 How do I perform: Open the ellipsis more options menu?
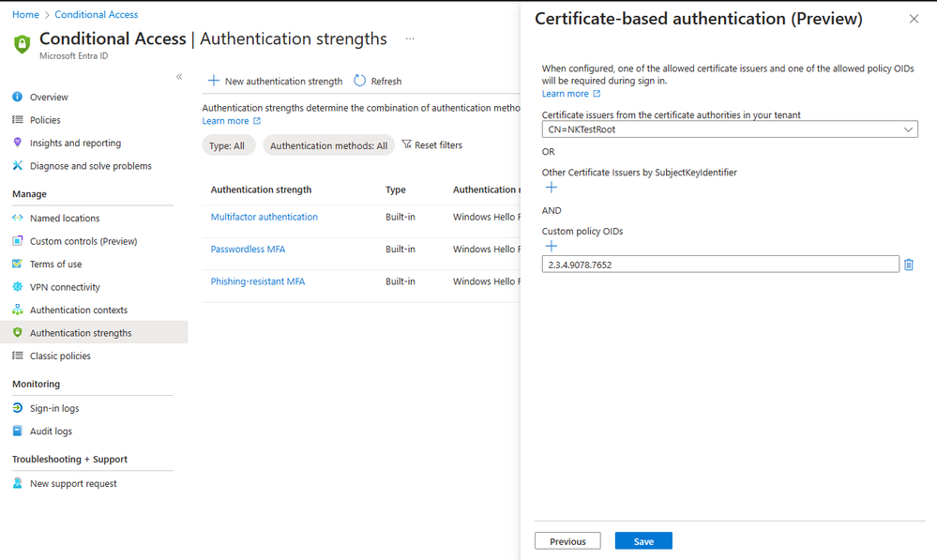click(x=410, y=38)
